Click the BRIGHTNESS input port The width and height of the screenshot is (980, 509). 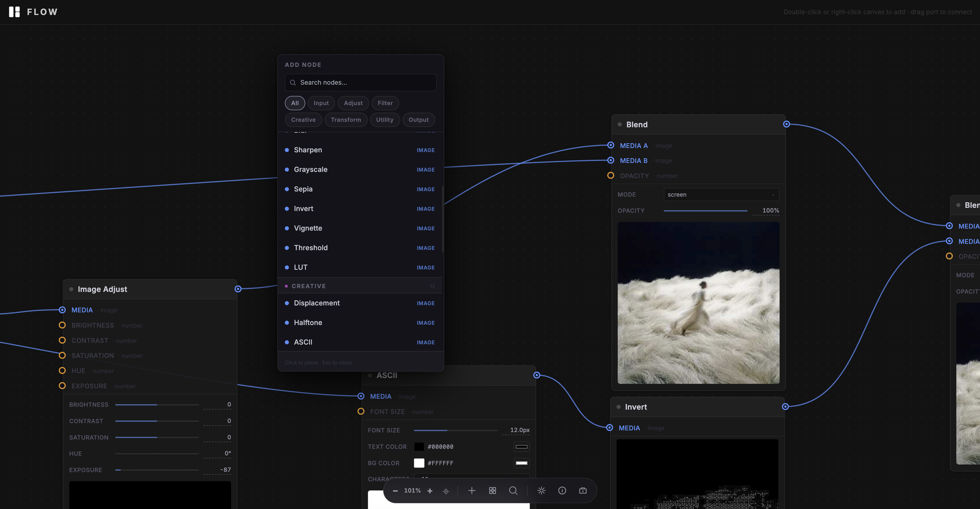[x=62, y=325]
